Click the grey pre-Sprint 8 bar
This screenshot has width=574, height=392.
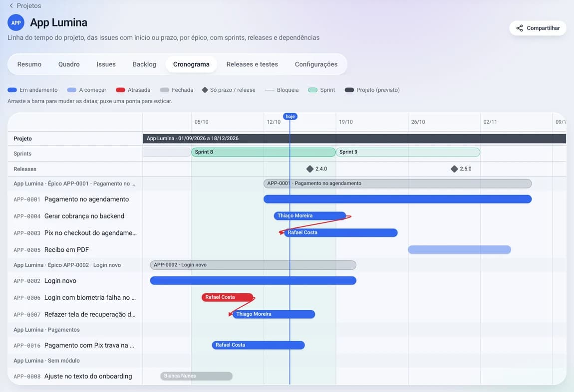pyautogui.click(x=167, y=152)
